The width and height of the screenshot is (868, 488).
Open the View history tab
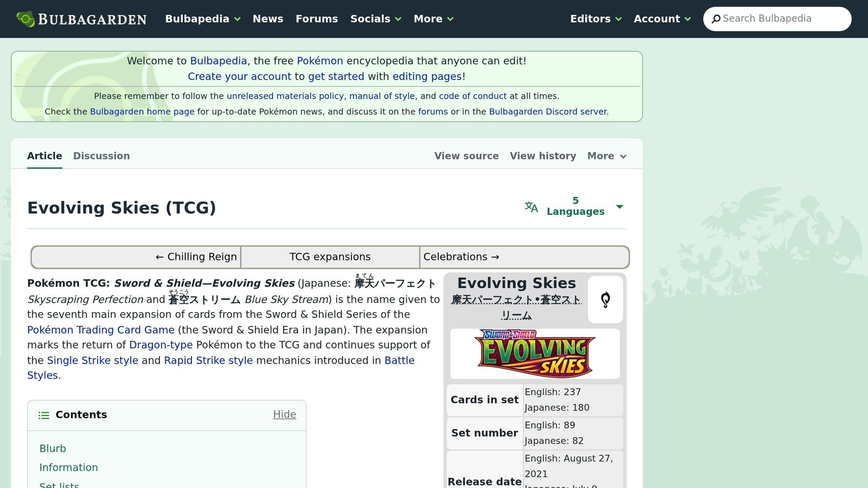[x=542, y=156]
